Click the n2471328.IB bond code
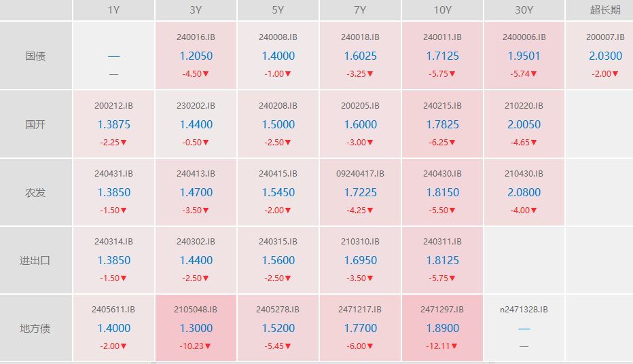633x364 pixels. click(524, 310)
